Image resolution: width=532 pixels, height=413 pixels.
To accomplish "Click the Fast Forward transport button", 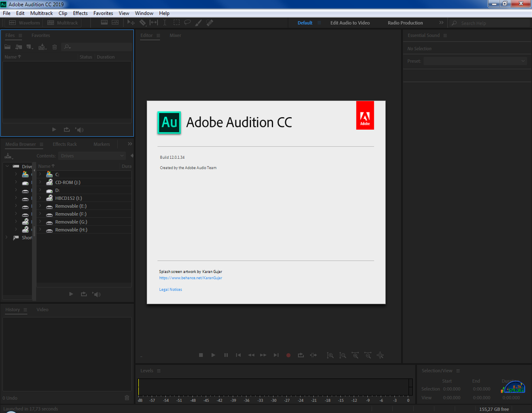I will pyautogui.click(x=263, y=355).
